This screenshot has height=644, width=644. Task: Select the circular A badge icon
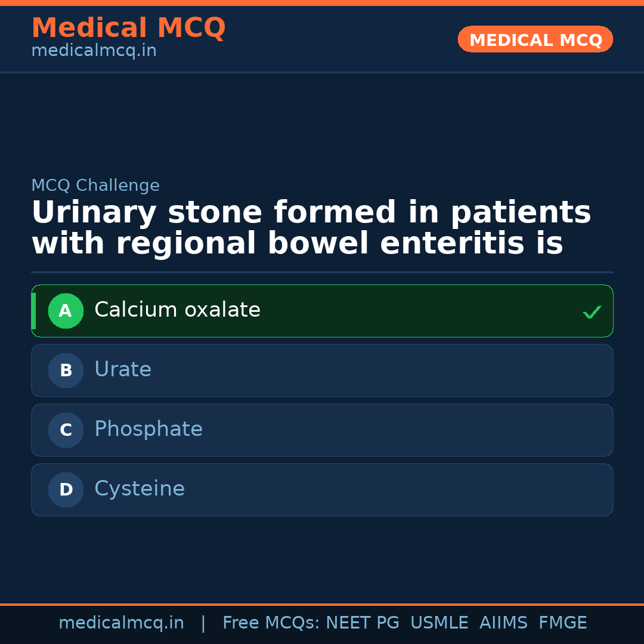tap(66, 311)
